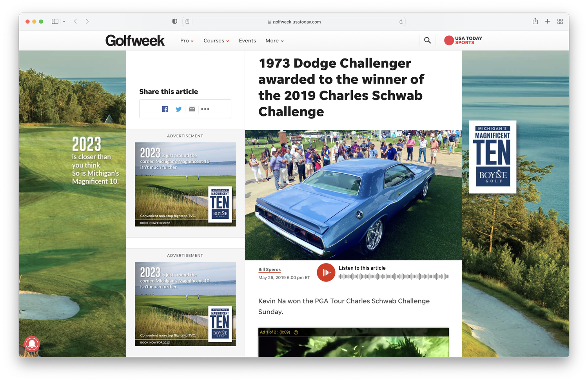Play the Listen to this article audio

tap(326, 273)
